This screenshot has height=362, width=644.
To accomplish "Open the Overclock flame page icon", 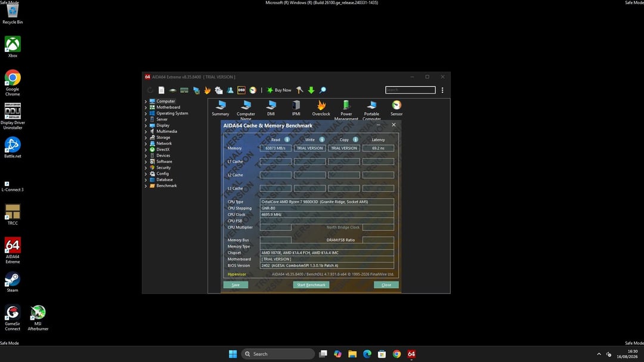I will click(321, 108).
